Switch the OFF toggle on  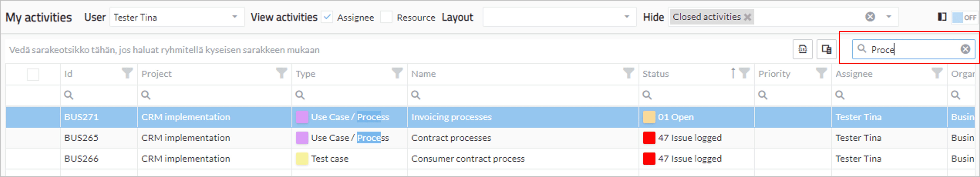tap(964, 18)
